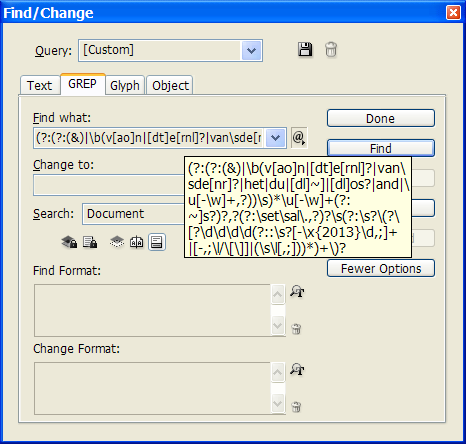466x444 pixels.
Task: Clear Change Format using its trash icon
Action: tap(296, 407)
